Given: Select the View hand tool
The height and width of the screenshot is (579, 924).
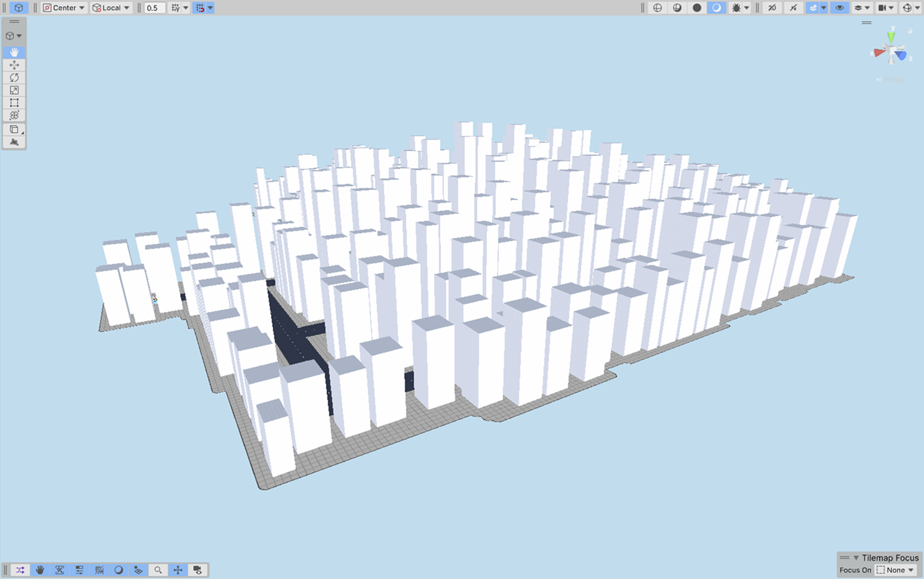Looking at the screenshot, I should [14, 53].
